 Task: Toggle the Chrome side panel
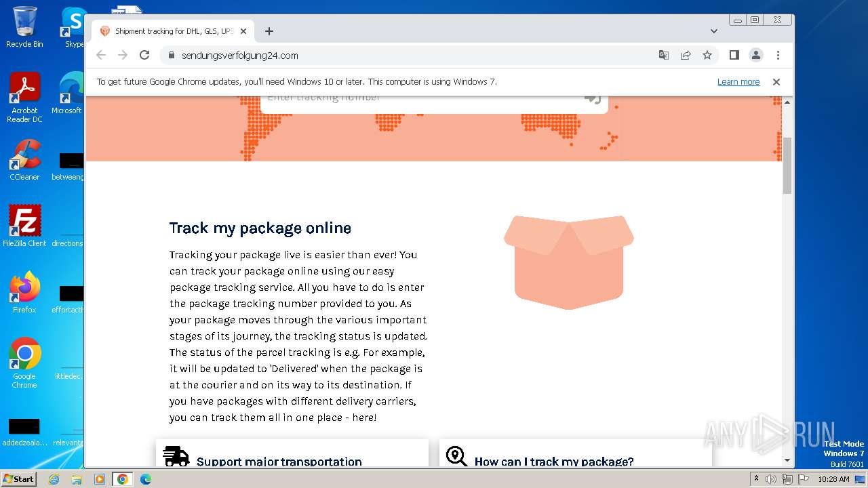(734, 56)
